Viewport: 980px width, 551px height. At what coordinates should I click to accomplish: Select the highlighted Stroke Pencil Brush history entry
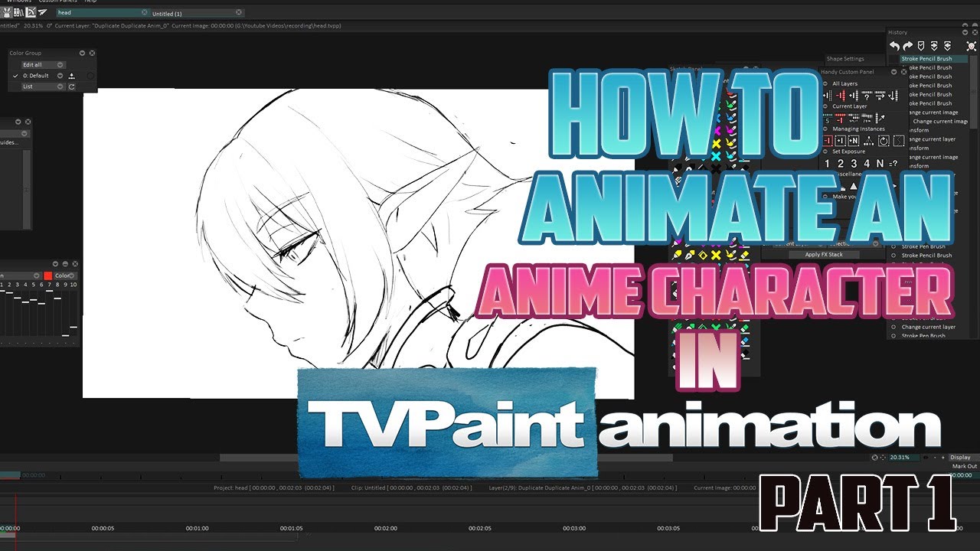coord(934,59)
